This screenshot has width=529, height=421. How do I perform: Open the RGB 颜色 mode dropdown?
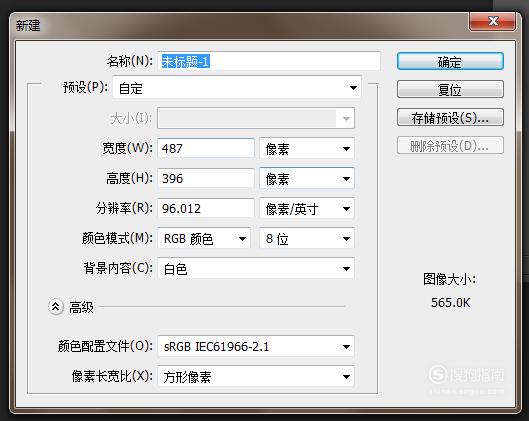coord(204,238)
